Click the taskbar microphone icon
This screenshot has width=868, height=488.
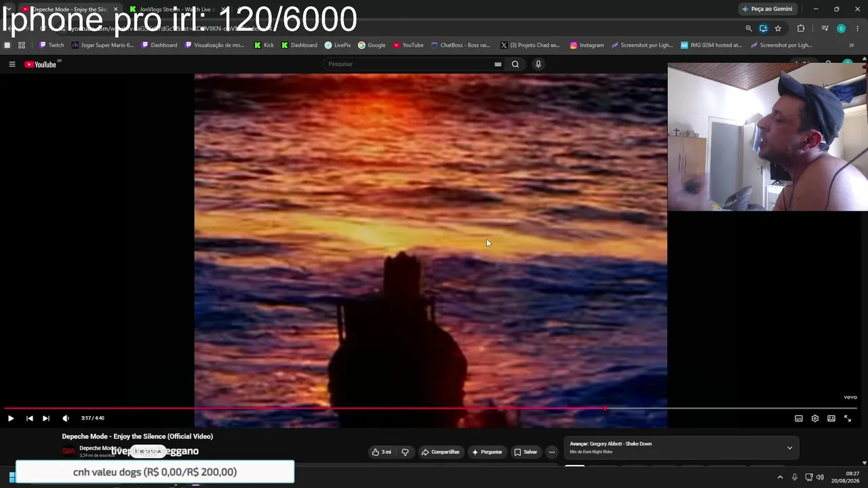(795, 477)
